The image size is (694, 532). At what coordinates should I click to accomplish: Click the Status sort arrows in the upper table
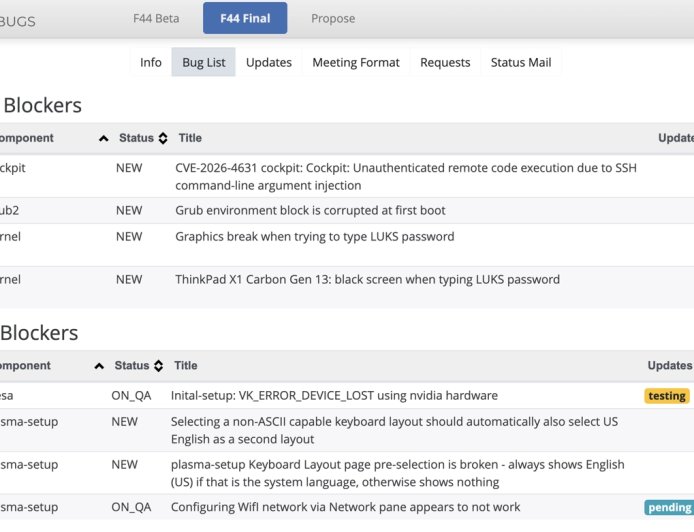click(x=162, y=139)
